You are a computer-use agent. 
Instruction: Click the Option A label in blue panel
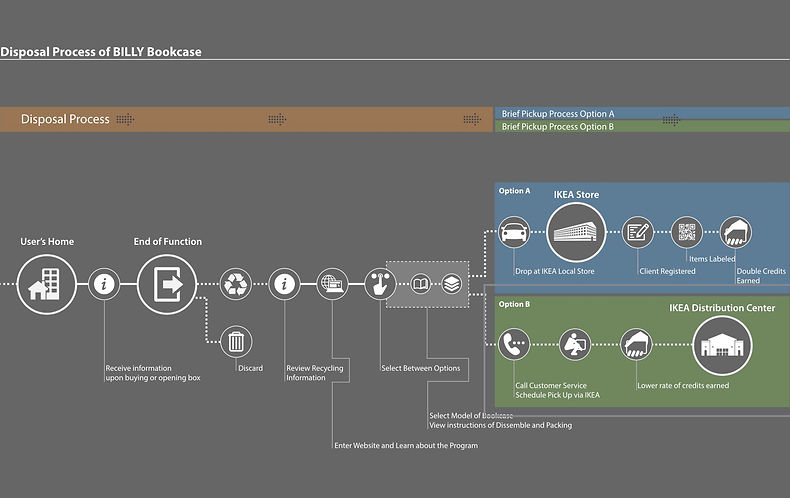(x=514, y=191)
